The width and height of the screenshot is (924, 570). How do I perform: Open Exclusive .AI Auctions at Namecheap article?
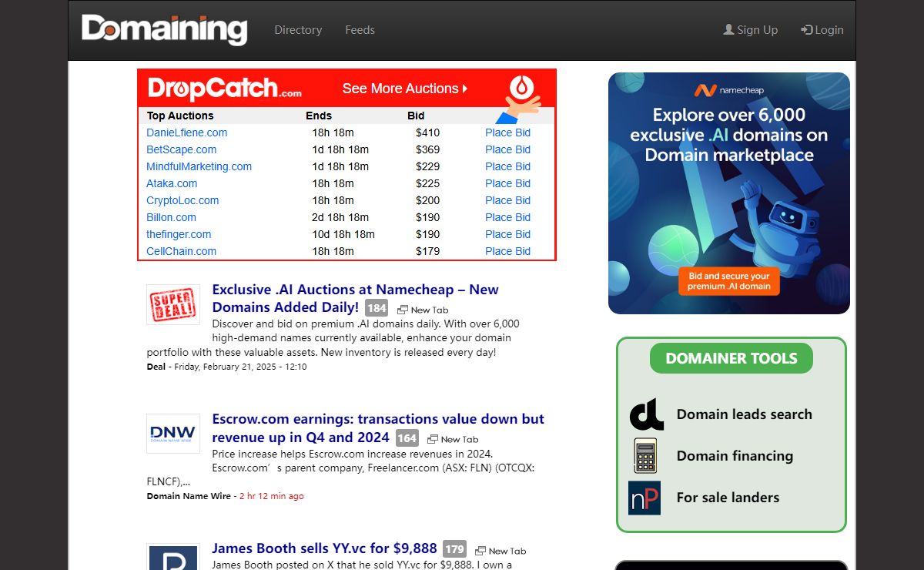(x=355, y=298)
